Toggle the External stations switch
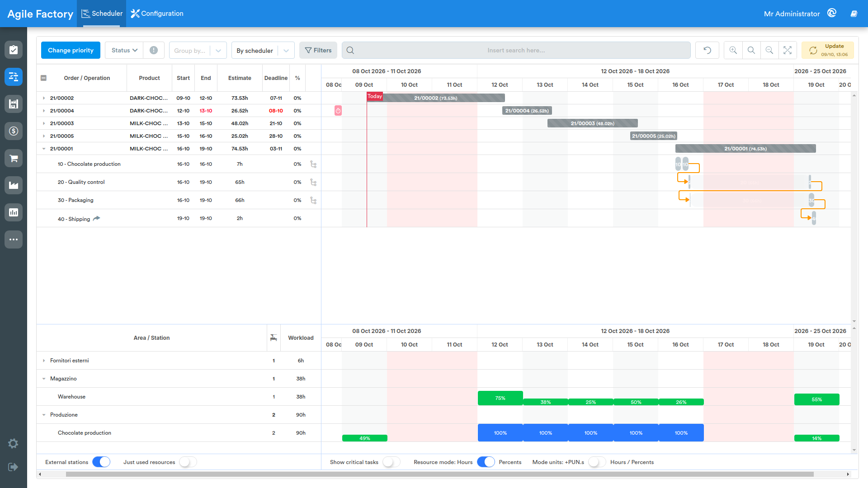The width and height of the screenshot is (868, 488). click(101, 462)
